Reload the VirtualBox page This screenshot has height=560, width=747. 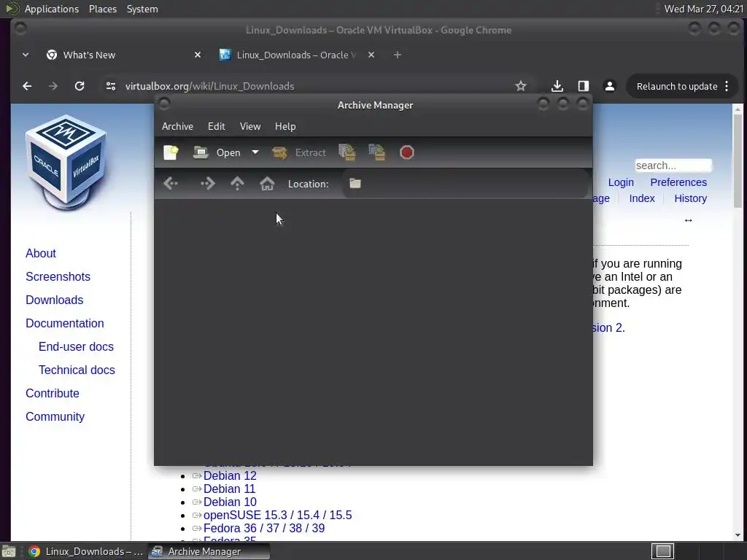(x=80, y=86)
